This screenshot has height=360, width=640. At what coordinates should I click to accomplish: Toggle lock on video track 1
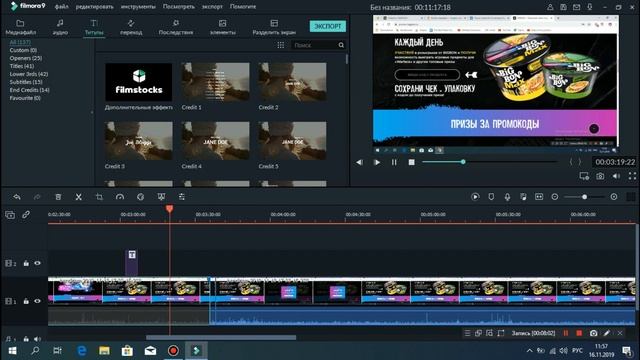pos(26,301)
